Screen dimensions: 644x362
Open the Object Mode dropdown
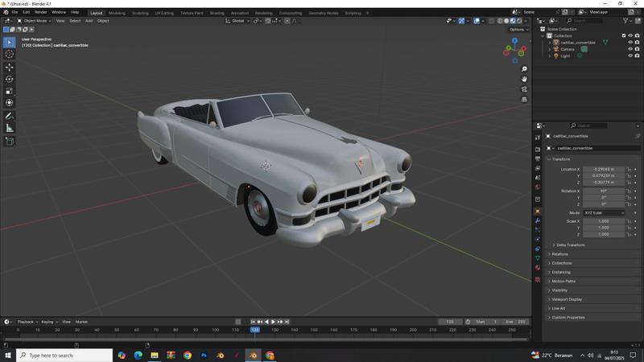(36, 21)
